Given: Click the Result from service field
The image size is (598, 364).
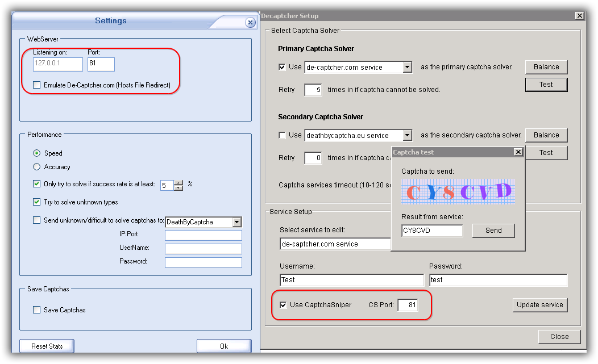Looking at the screenshot, I should pyautogui.click(x=432, y=231).
